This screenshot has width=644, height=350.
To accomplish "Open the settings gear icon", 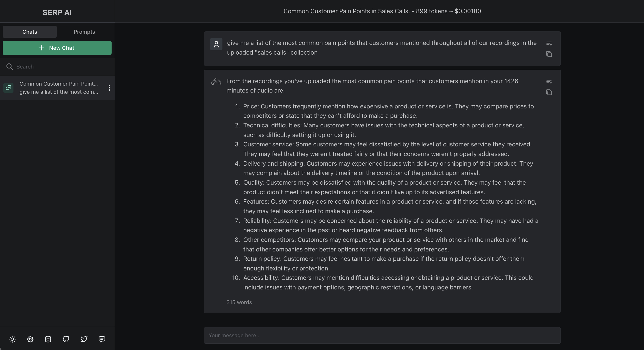I will click(30, 339).
